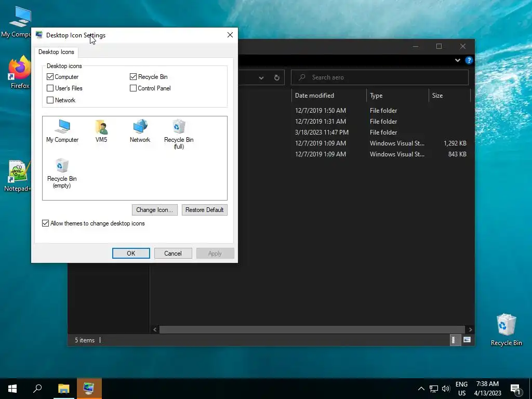Confirm with the OK button
This screenshot has width=532, height=399.
pyautogui.click(x=131, y=254)
